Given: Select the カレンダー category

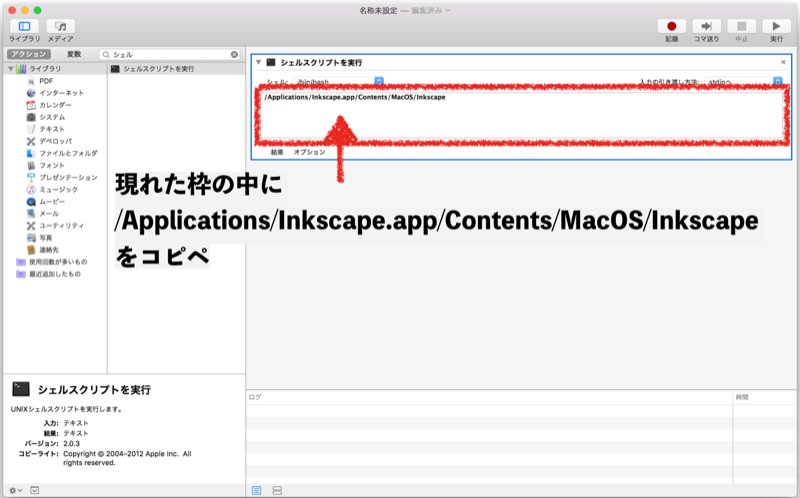Looking at the screenshot, I should pyautogui.click(x=56, y=105).
